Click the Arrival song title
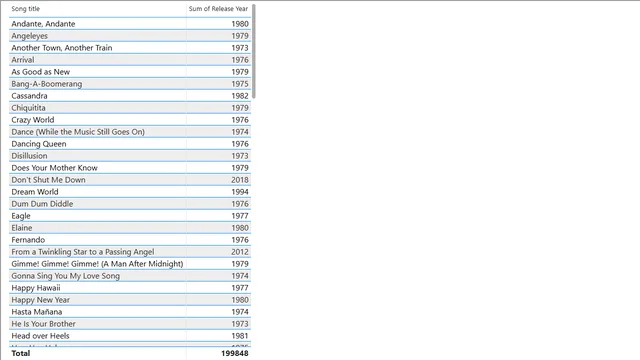This screenshot has width=640, height=360. click(23, 60)
